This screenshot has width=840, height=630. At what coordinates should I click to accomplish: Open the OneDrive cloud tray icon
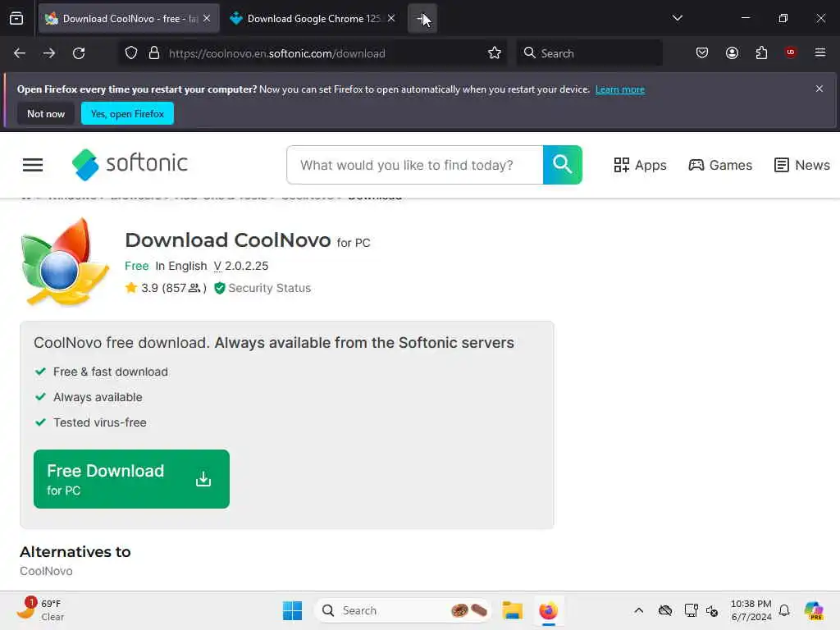point(665,610)
